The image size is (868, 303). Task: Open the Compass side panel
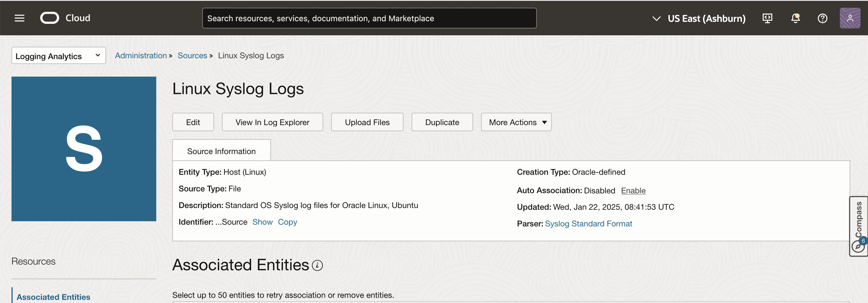(x=858, y=226)
